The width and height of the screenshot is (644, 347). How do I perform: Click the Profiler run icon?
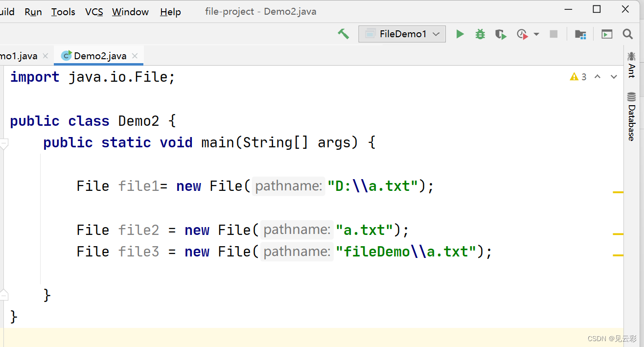click(522, 34)
